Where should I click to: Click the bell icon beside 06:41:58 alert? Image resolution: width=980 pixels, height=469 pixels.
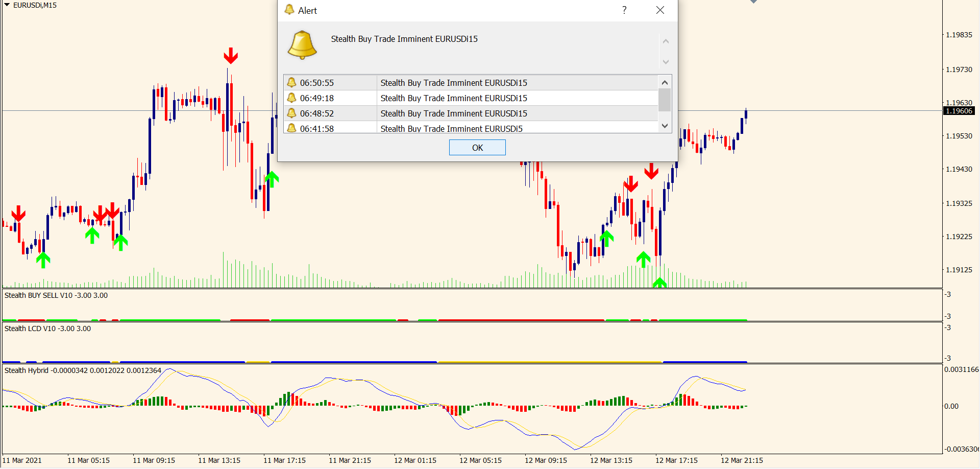pos(291,128)
